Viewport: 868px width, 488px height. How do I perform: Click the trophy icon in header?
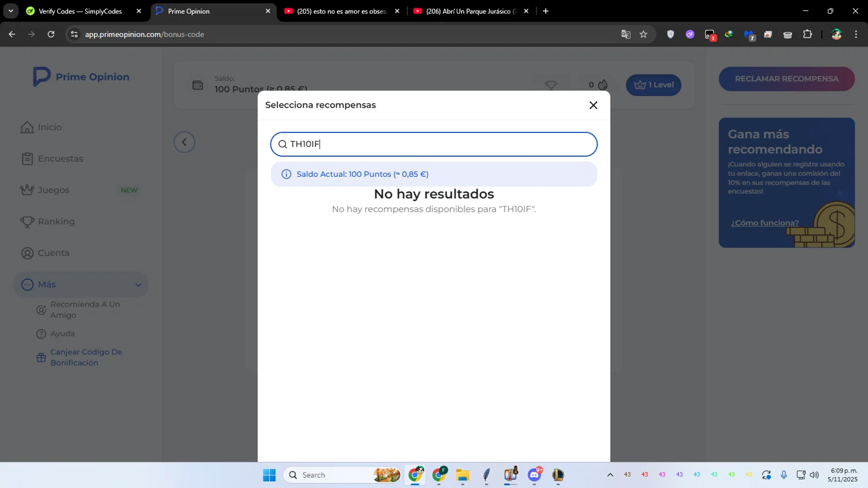[551, 85]
